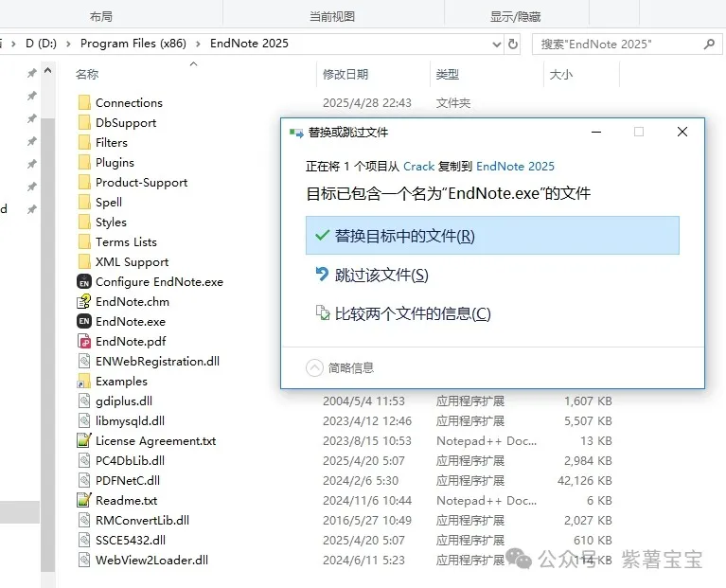Select the EndNote.pdf file icon
This screenshot has width=726, height=588.
click(x=83, y=341)
